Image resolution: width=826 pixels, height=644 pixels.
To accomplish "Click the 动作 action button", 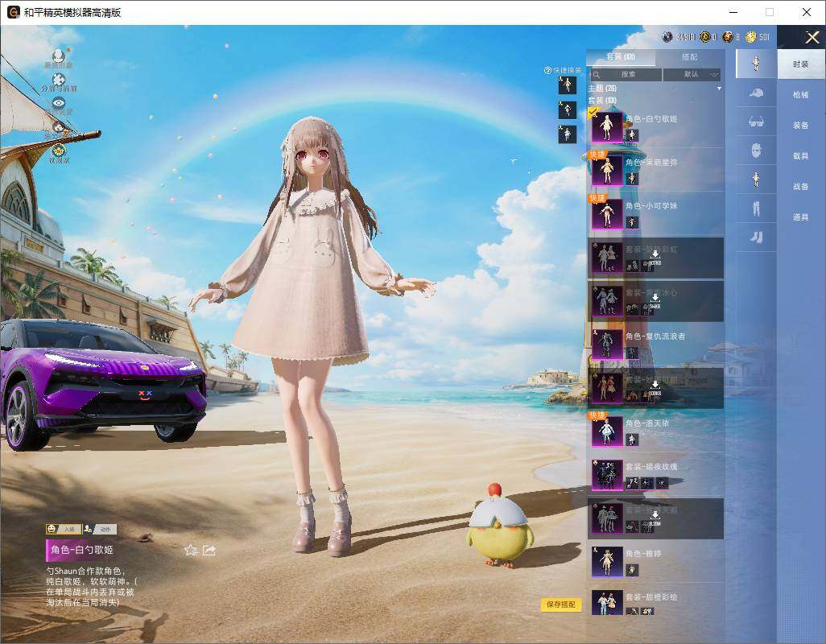I will click(100, 529).
